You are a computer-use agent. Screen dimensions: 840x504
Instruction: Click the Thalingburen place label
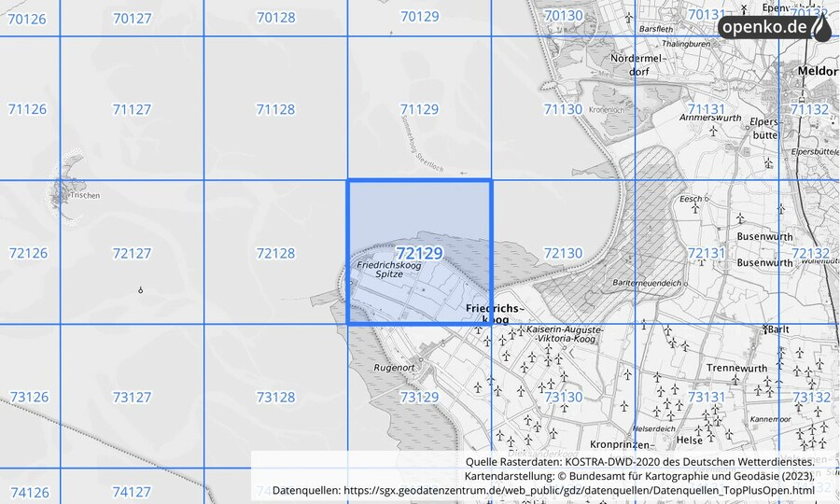(x=686, y=44)
